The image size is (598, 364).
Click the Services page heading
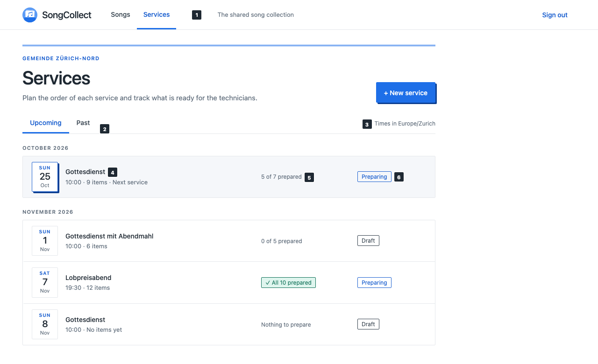pos(56,78)
